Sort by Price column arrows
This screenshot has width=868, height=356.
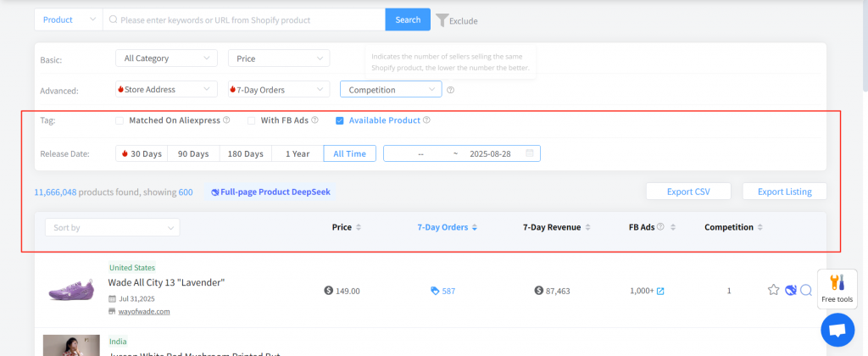(x=358, y=227)
